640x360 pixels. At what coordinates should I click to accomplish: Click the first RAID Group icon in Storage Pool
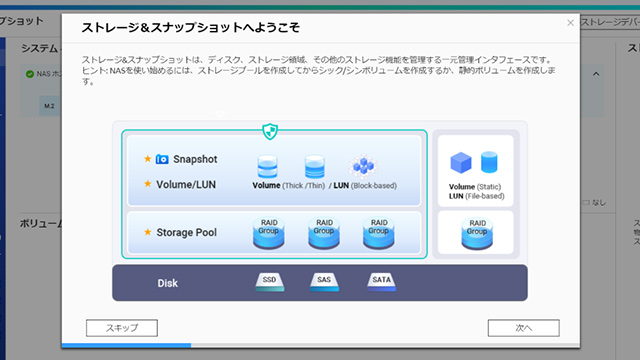click(x=269, y=233)
